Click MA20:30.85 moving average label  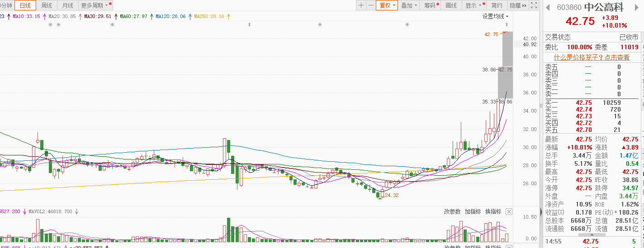pyautogui.click(x=62, y=17)
